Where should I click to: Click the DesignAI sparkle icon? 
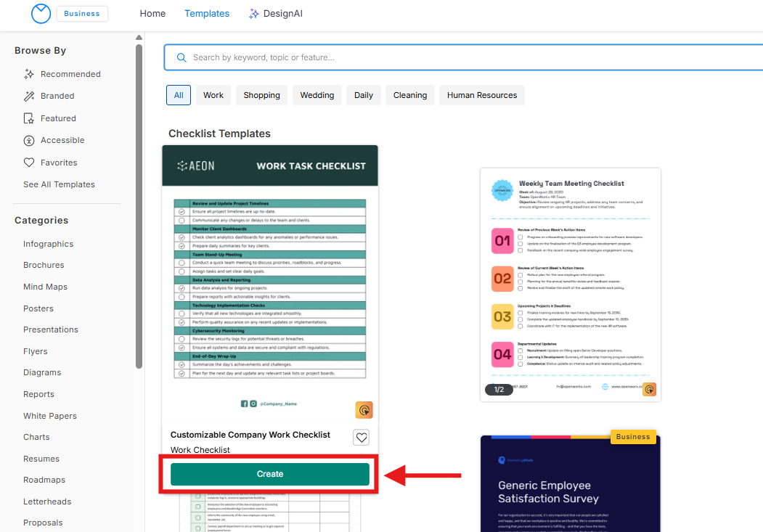coord(253,14)
